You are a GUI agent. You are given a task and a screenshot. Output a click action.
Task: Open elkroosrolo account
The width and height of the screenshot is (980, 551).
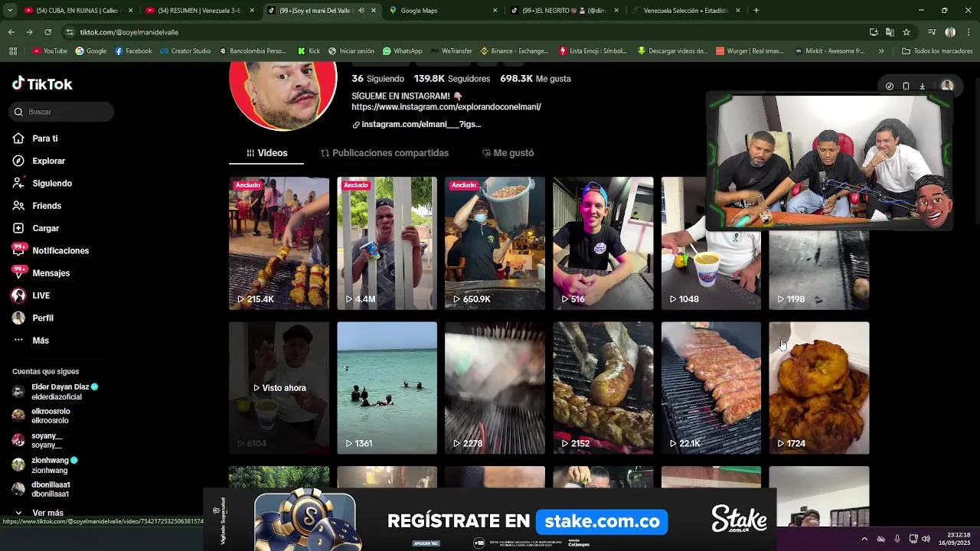click(x=41, y=416)
